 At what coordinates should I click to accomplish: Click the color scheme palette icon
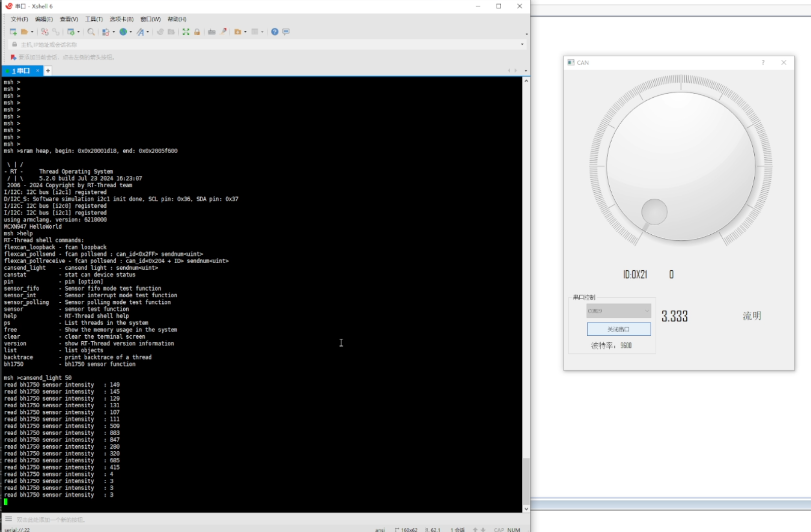[105, 32]
